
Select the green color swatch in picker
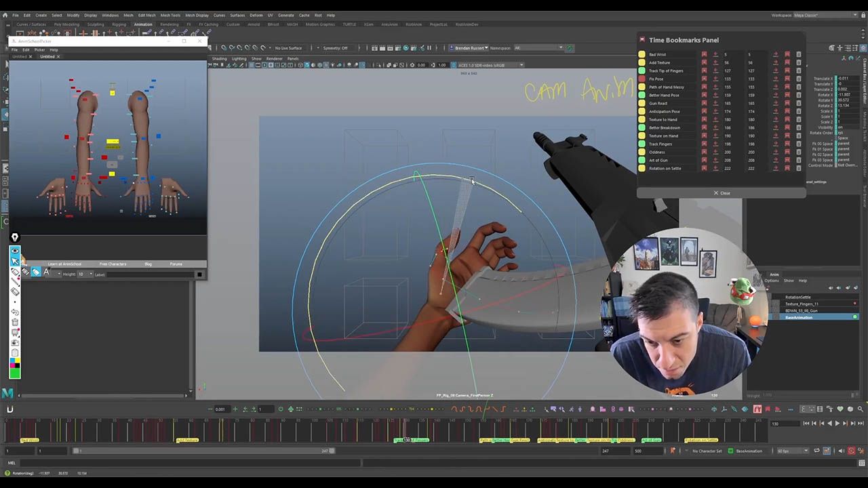coord(15,373)
